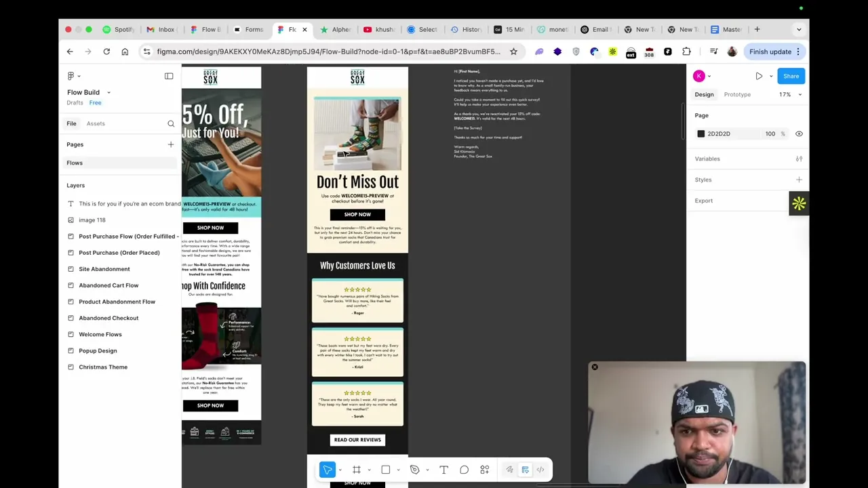Open the Chrome tab list dropdown arrow
The width and height of the screenshot is (868, 488).
click(x=799, y=29)
